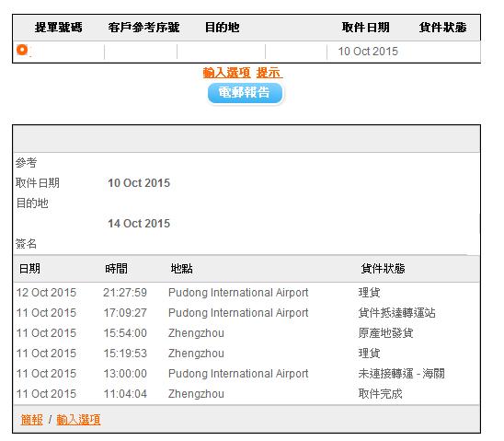Select the 10 Oct 2015 cell in top table

[368, 52]
